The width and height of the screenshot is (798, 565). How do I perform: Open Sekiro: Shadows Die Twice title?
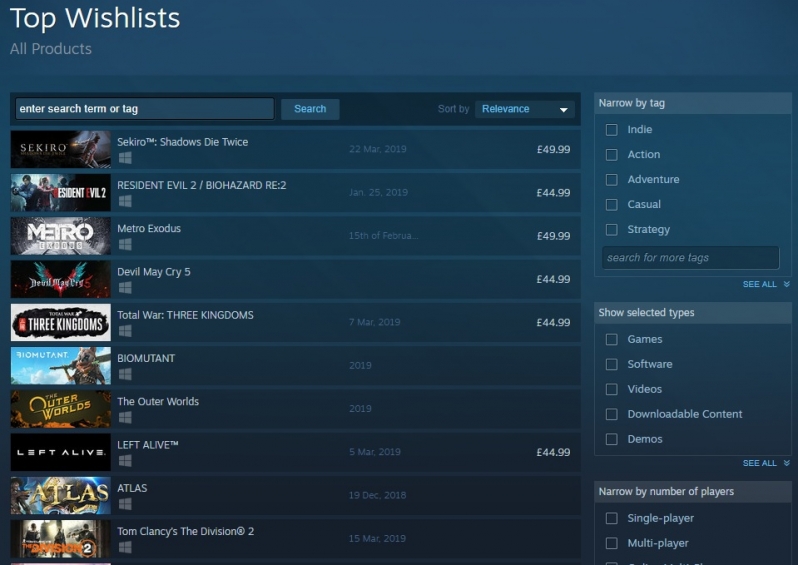pos(183,142)
